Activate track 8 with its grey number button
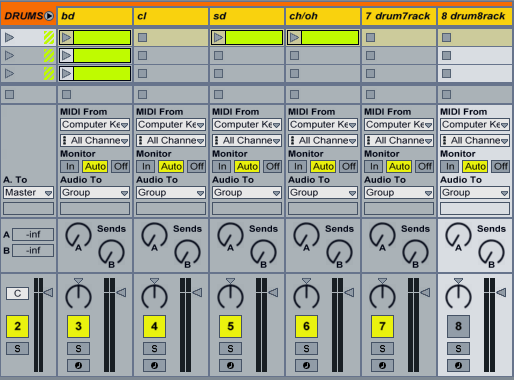 458,326
